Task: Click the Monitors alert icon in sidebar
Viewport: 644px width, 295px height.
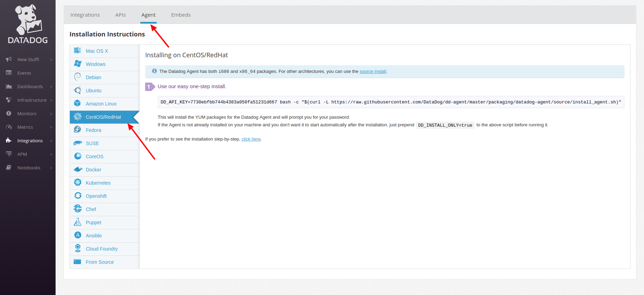Action: coord(9,113)
